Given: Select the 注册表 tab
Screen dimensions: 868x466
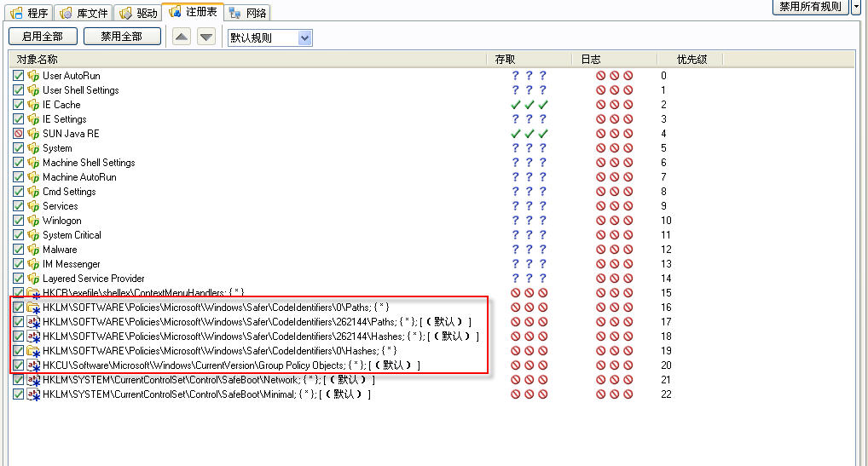Looking at the screenshot, I should pyautogui.click(x=193, y=12).
